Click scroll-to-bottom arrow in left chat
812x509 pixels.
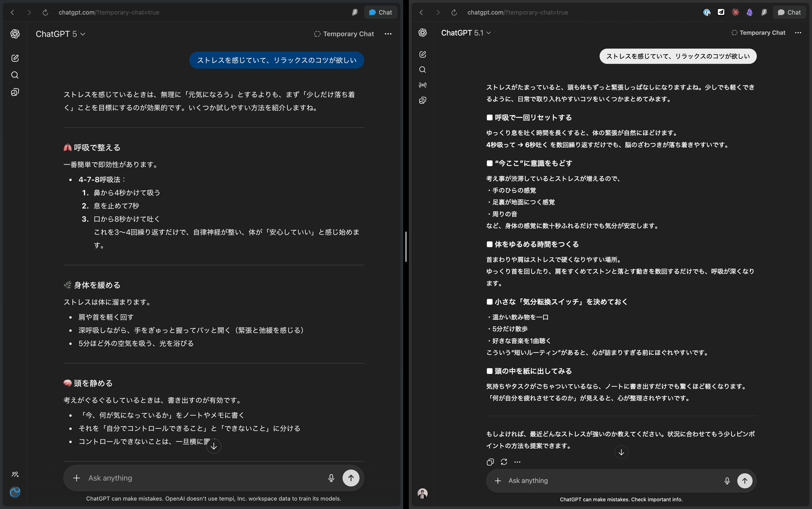point(214,446)
